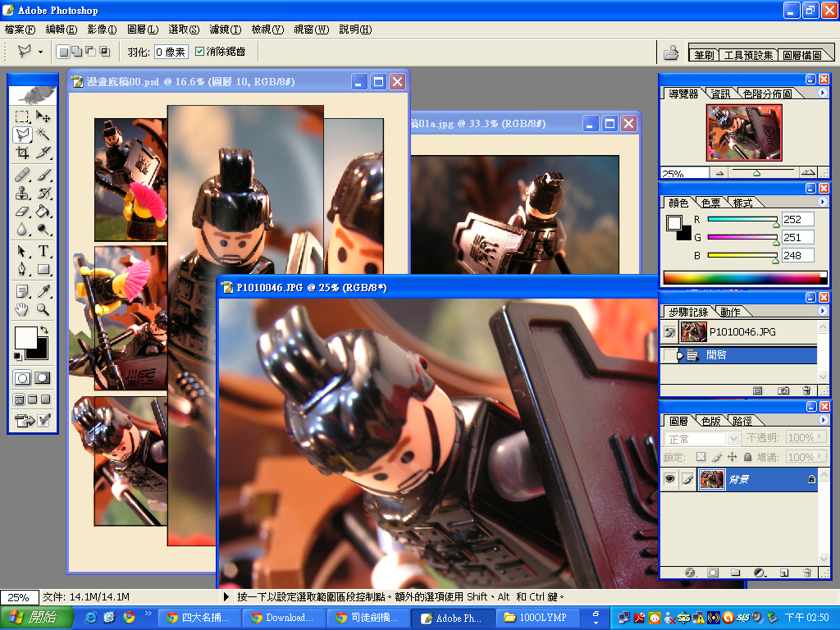Select the History Brush tool
Screen dimensions: 840x630
(43, 193)
